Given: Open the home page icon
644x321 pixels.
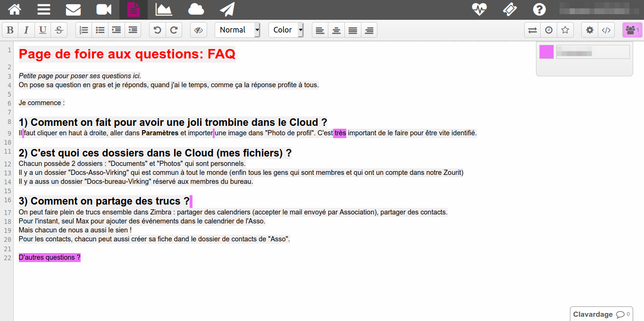Looking at the screenshot, I should pos(15,9).
